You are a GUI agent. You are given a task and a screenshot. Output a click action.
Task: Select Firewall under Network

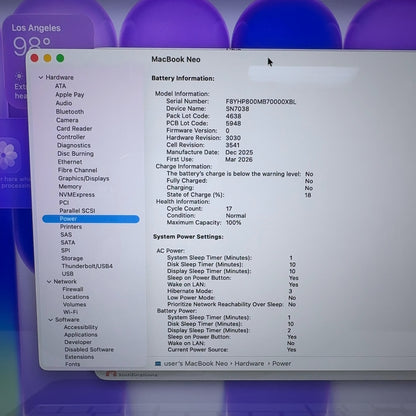pos(73,289)
